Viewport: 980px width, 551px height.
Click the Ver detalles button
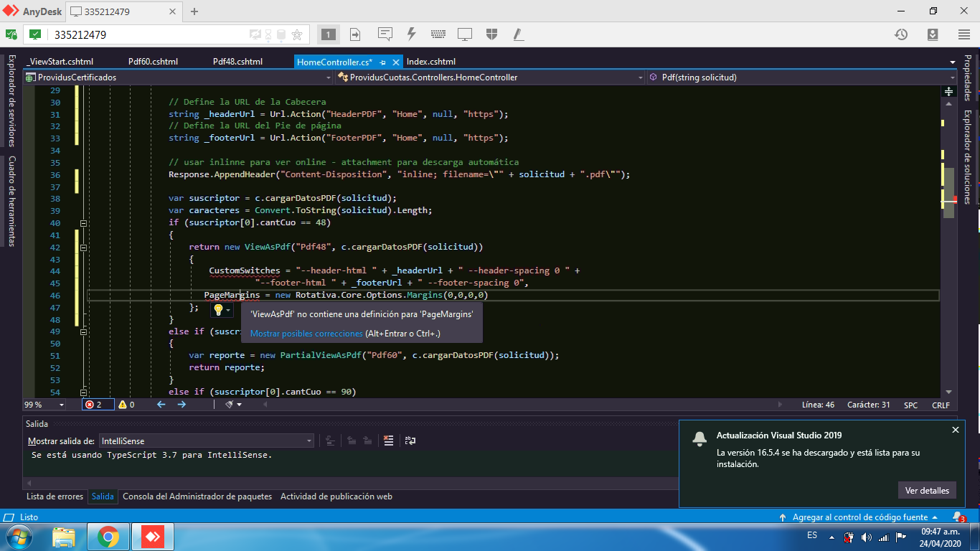(927, 491)
